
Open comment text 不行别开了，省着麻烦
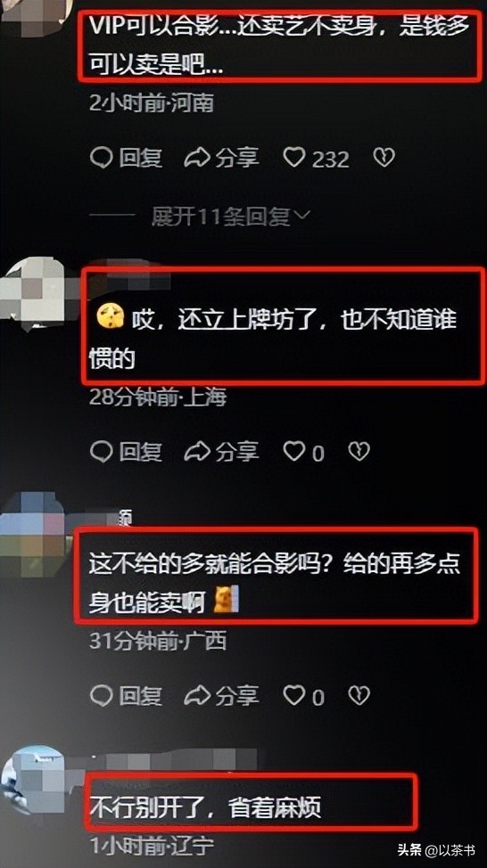click(206, 808)
